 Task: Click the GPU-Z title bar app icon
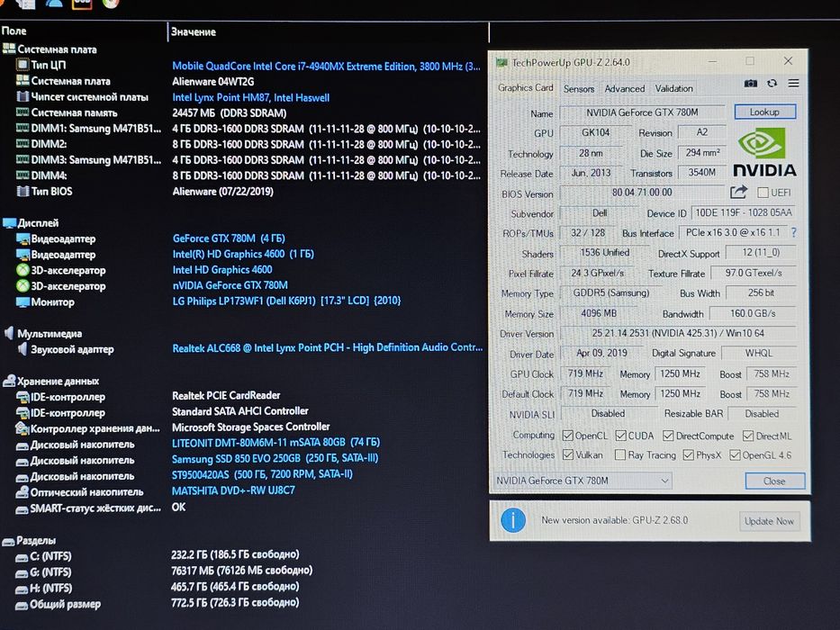click(501, 63)
